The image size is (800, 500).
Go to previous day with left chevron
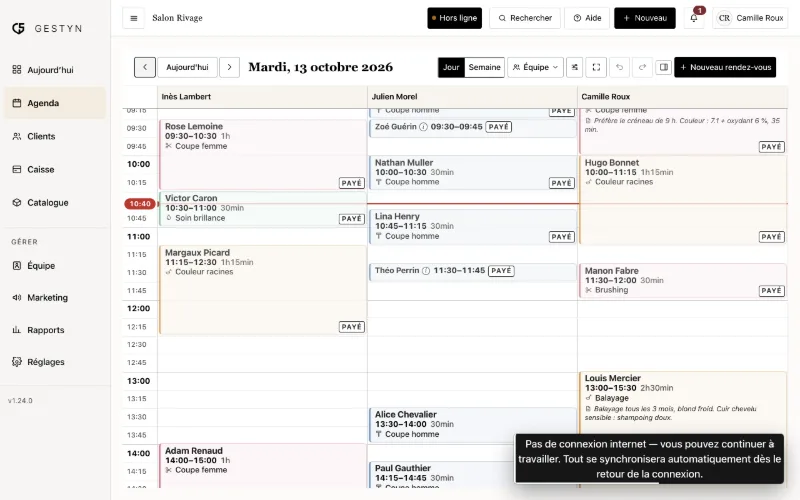145,67
